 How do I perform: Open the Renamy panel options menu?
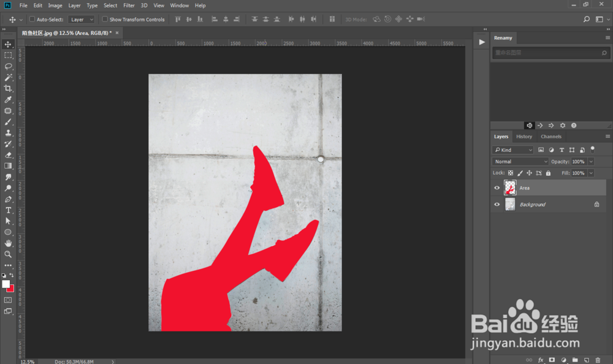pyautogui.click(x=607, y=38)
